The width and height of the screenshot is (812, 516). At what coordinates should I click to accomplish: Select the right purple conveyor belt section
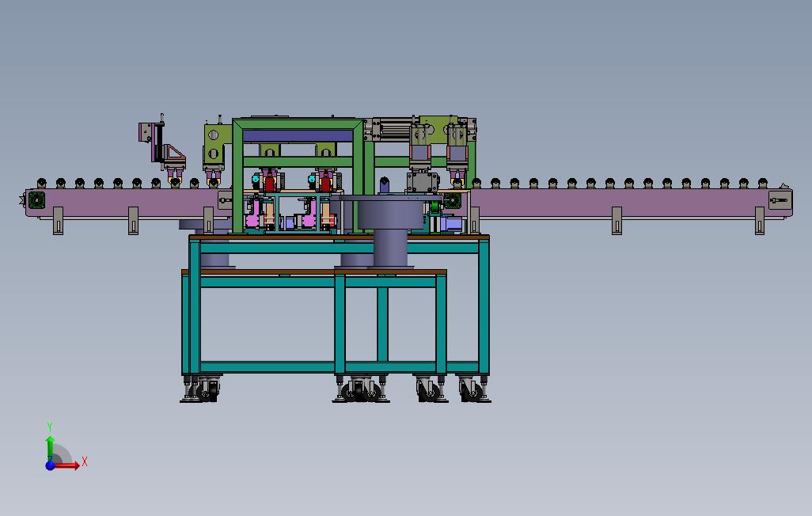click(631, 203)
